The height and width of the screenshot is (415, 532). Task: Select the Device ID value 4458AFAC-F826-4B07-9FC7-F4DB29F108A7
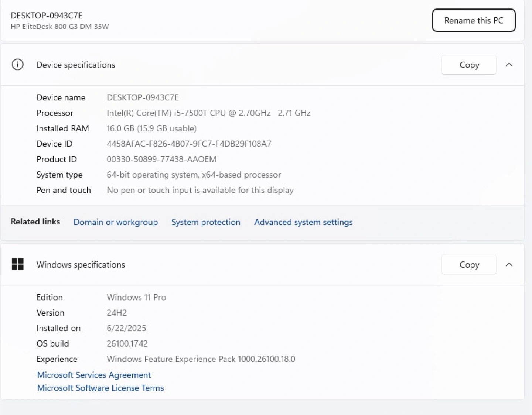tap(189, 144)
